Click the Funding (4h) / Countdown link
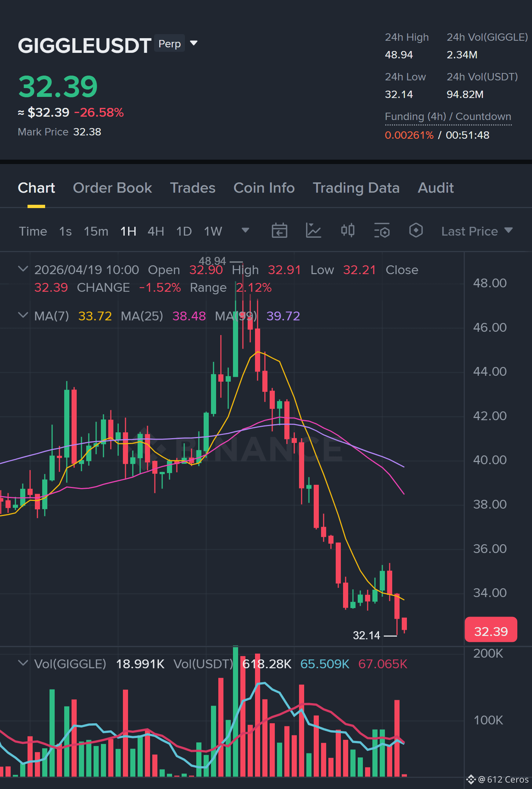 pos(448,117)
